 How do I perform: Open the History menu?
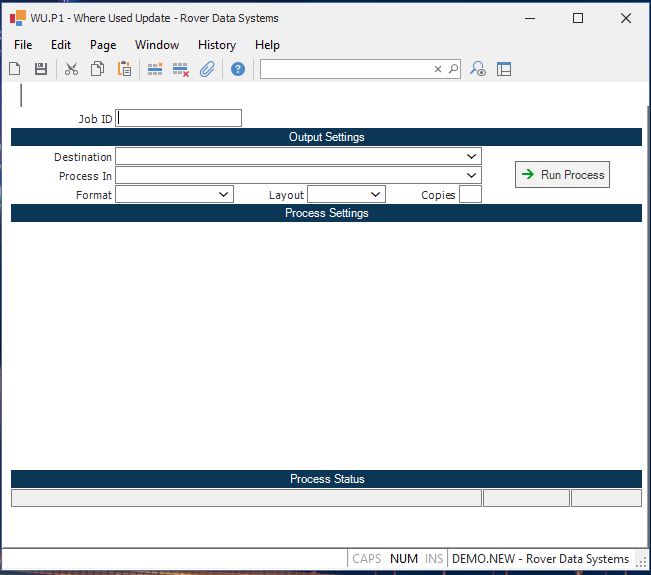pyautogui.click(x=216, y=45)
